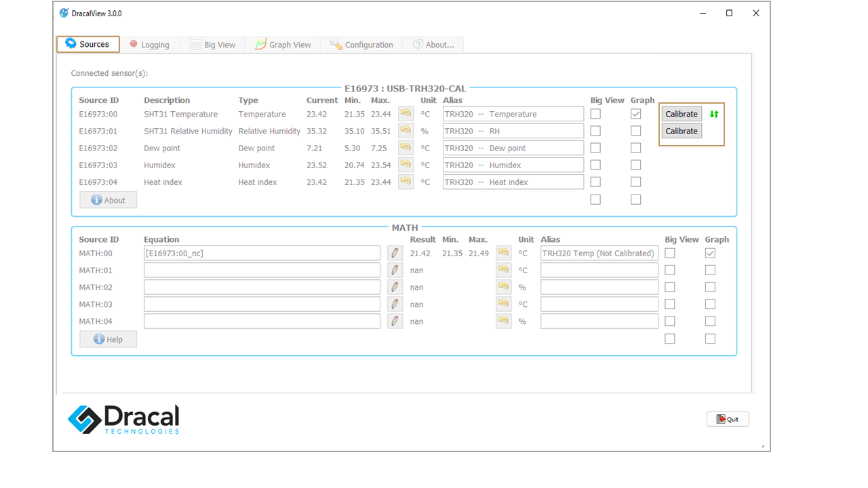Click the DracalView title bar app icon
The image size is (868, 488).
64,13
